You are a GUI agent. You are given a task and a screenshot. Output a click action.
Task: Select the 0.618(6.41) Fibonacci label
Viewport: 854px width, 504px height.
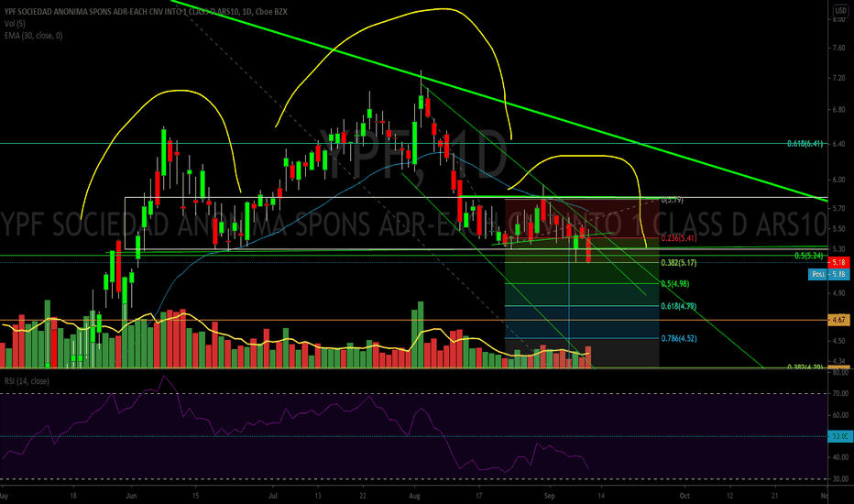pos(805,144)
